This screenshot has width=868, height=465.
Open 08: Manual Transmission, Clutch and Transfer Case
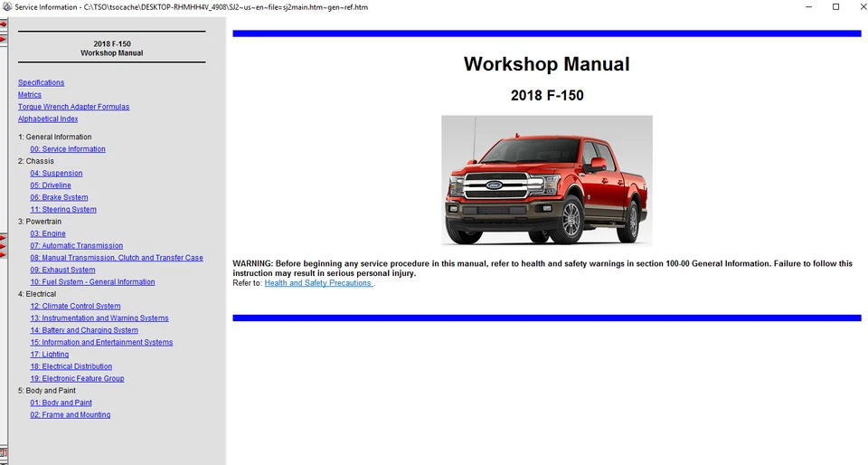117,258
